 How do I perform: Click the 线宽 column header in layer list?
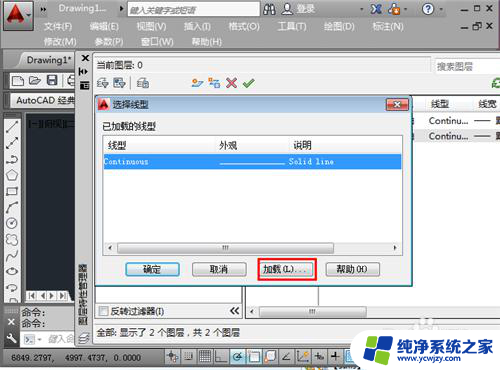pyautogui.click(x=487, y=104)
